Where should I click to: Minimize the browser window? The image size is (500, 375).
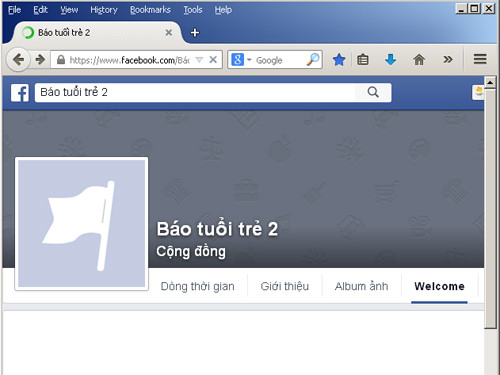(461, 8)
